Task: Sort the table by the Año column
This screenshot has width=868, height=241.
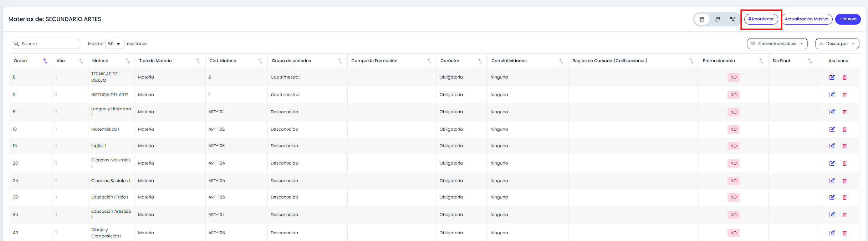Action: 70,61
